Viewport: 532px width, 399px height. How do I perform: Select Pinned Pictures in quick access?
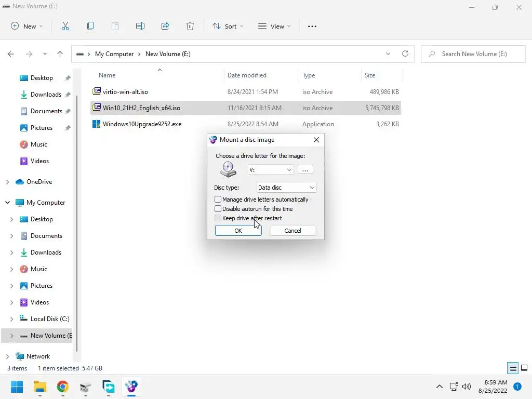tap(42, 128)
